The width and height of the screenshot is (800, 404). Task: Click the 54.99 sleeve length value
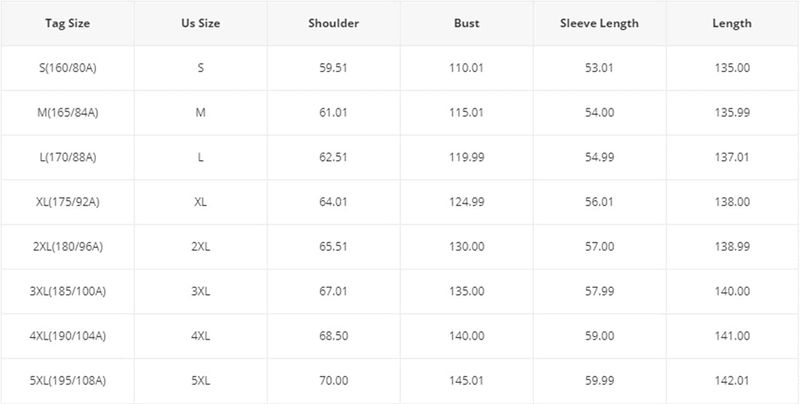(600, 157)
